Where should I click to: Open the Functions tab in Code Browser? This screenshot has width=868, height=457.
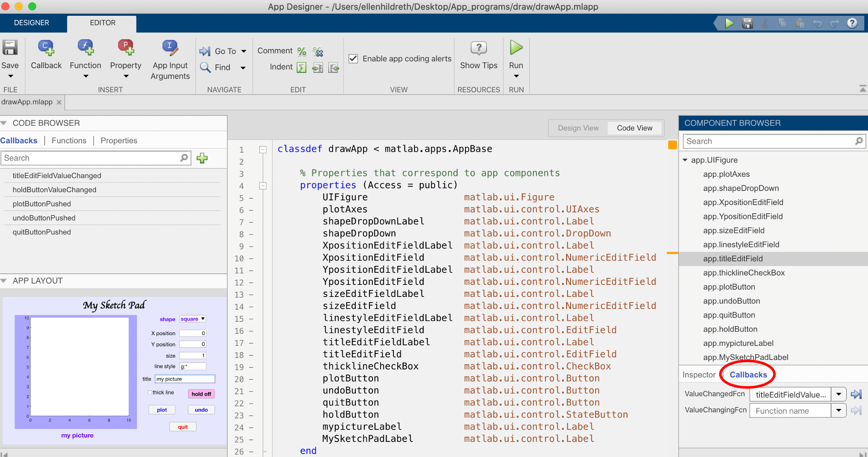click(69, 141)
